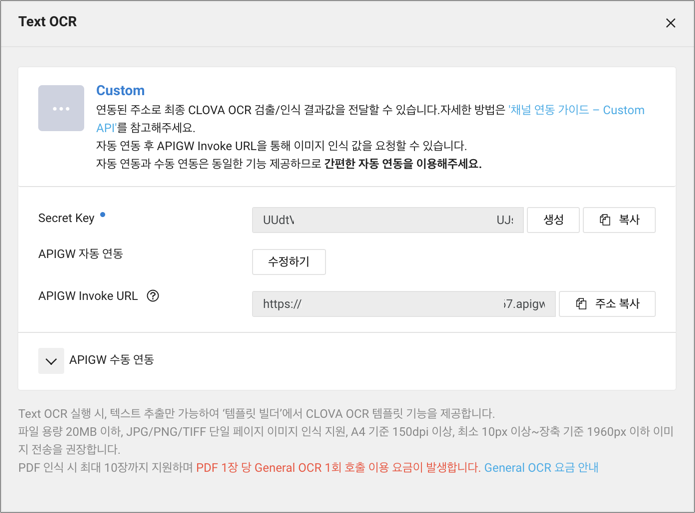
Task: Click the bold 간편한 자동 연동을 이용해주세요 text
Action: 403,164
